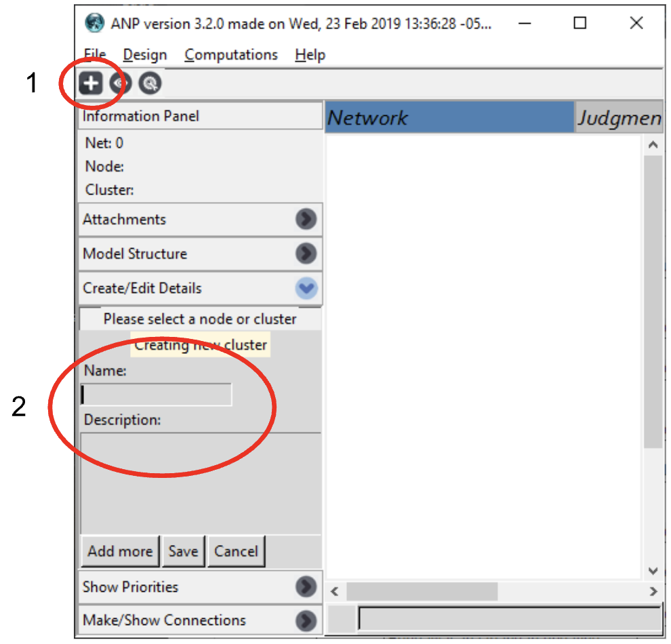Expand the Attachments section arrow
The height and width of the screenshot is (644, 671).
pos(306,219)
